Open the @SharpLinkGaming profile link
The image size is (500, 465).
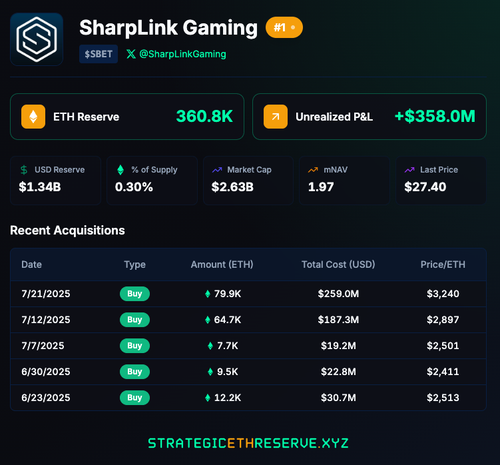click(183, 54)
